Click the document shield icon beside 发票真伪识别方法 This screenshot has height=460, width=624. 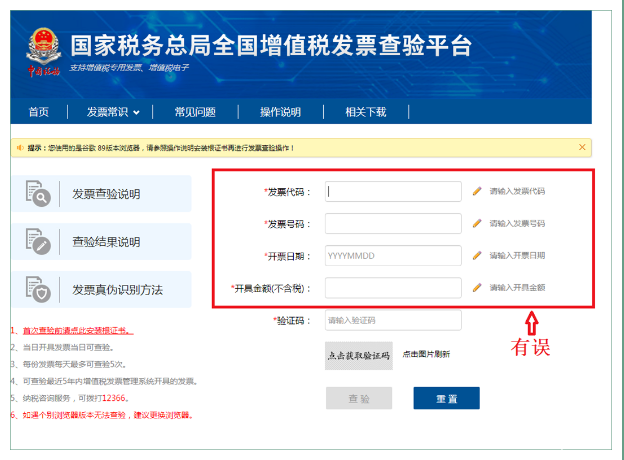coord(38,289)
